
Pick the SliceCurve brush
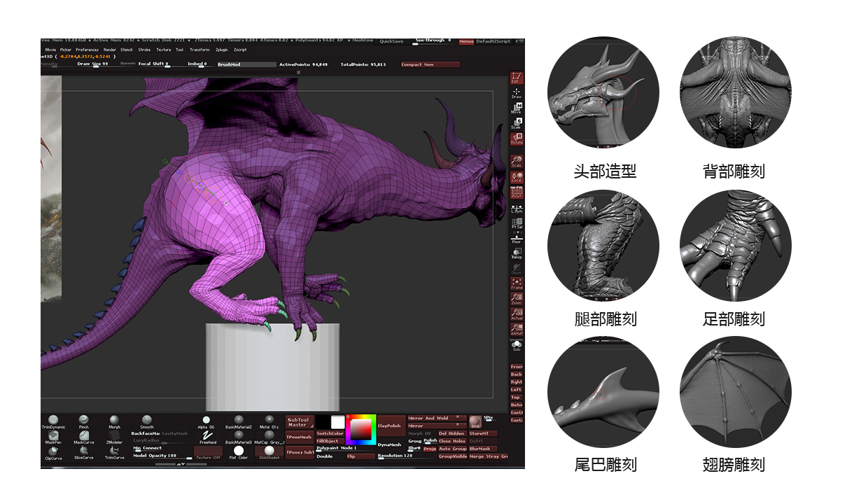pyautogui.click(x=83, y=453)
